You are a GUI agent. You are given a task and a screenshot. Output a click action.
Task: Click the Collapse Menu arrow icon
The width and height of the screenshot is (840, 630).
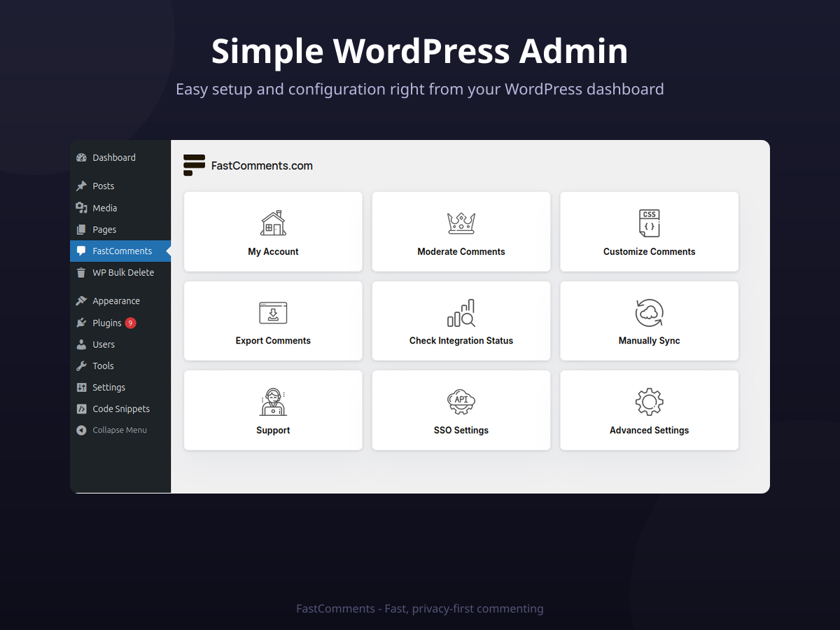pos(81,430)
